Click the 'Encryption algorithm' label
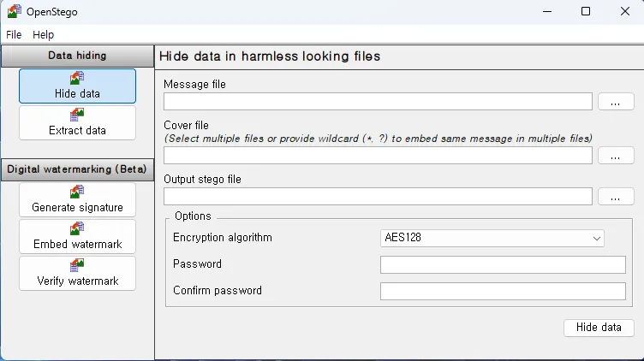 [x=223, y=238]
